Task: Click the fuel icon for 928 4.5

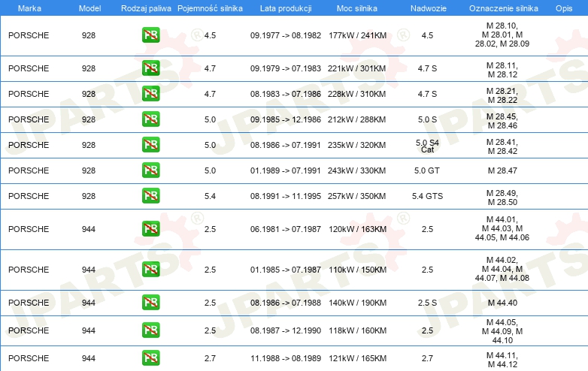Action: [150, 35]
